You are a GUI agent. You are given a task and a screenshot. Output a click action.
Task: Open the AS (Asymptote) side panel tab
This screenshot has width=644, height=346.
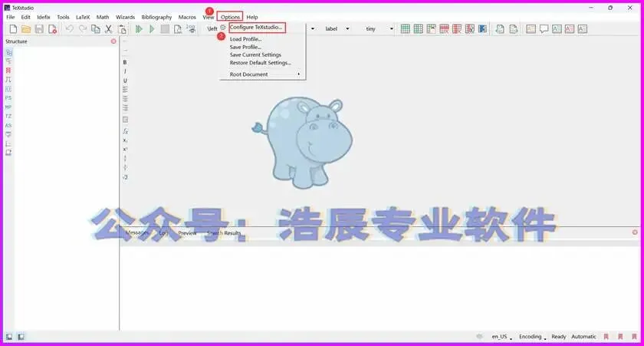click(x=8, y=125)
